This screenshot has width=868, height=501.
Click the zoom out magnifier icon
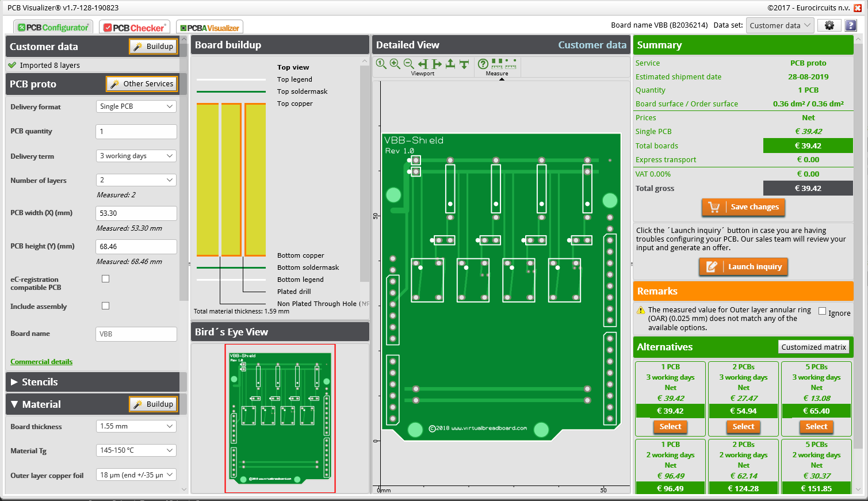408,64
